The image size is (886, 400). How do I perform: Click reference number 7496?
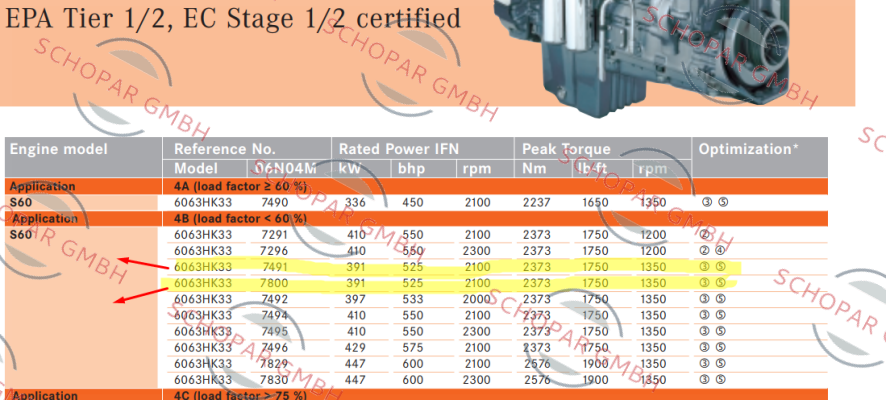coord(274,347)
